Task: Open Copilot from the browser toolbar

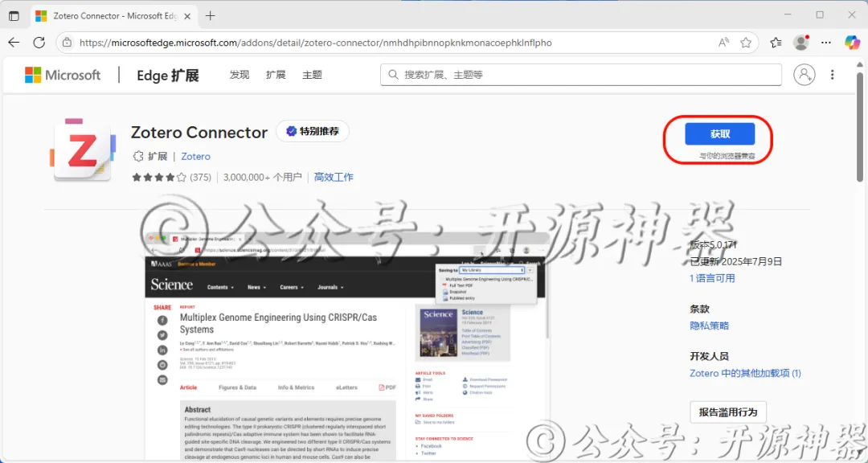Action: 852,42
